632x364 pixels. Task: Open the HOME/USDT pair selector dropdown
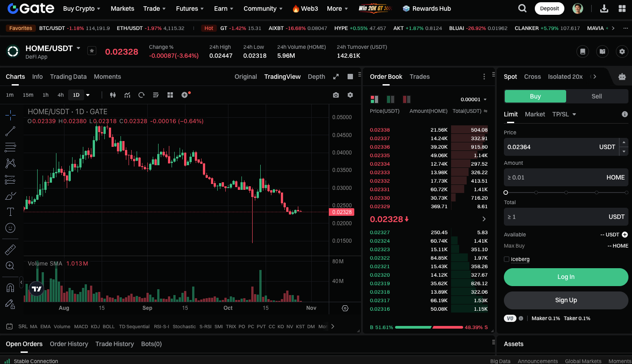tap(78, 48)
